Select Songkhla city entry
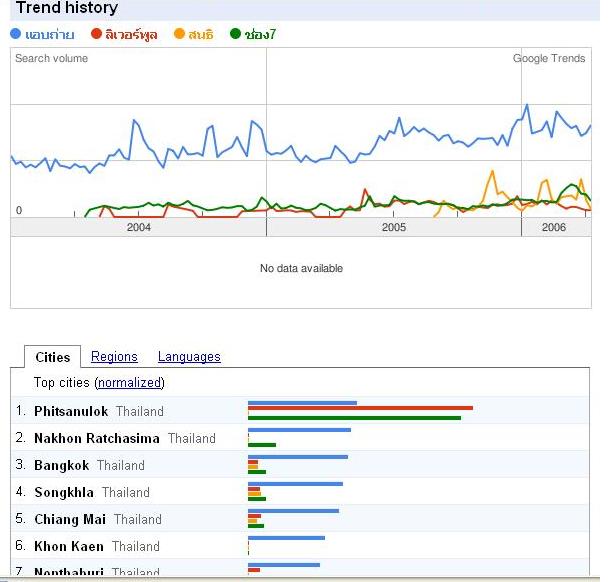The height and width of the screenshot is (582, 610). click(64, 493)
